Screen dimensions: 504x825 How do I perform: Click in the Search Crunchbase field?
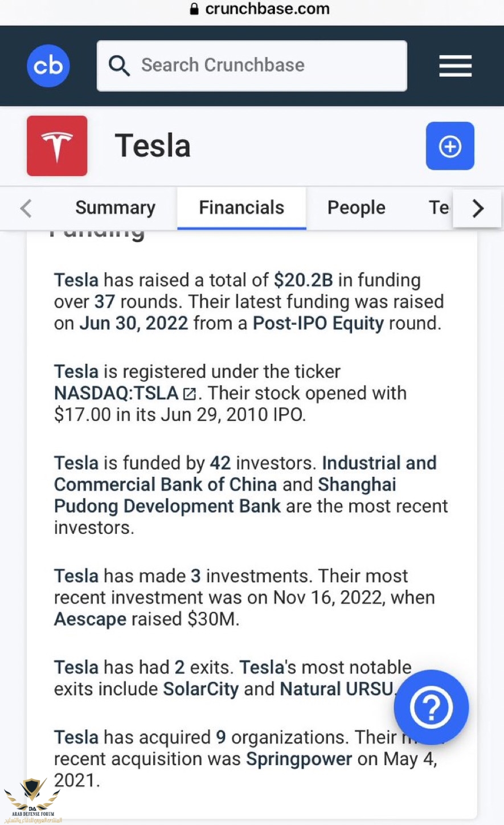click(262, 66)
